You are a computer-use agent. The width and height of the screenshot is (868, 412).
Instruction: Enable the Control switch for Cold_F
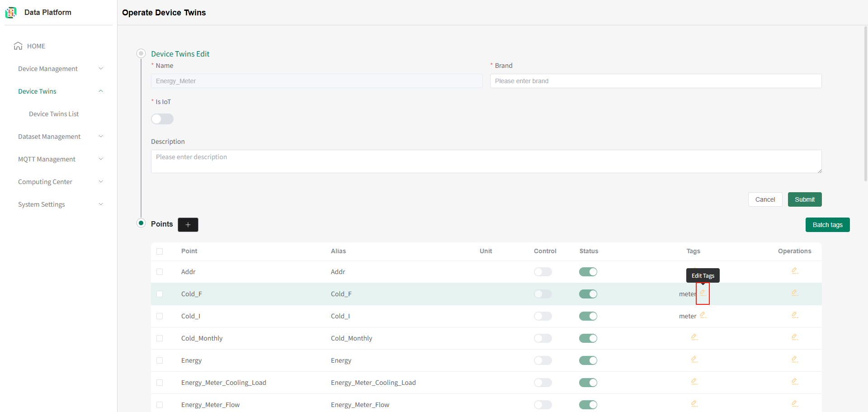click(542, 294)
